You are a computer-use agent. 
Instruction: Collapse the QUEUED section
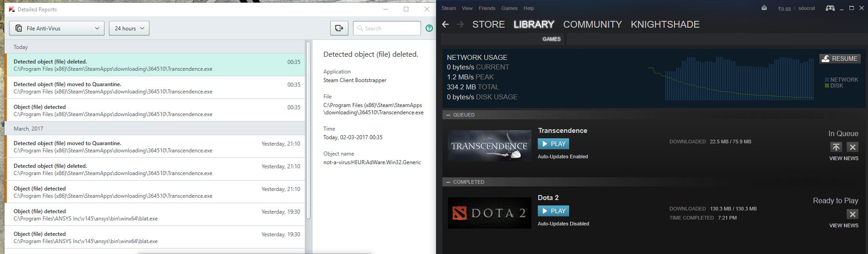point(448,115)
